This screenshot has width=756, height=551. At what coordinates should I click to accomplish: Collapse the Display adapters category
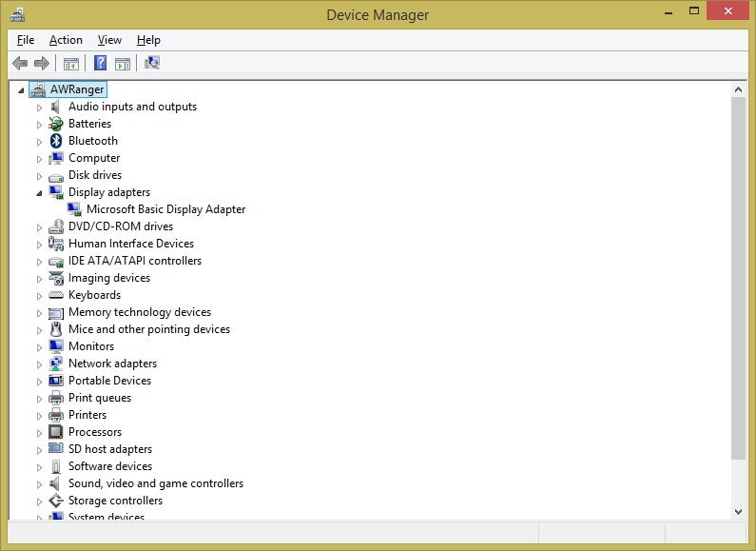(x=40, y=193)
